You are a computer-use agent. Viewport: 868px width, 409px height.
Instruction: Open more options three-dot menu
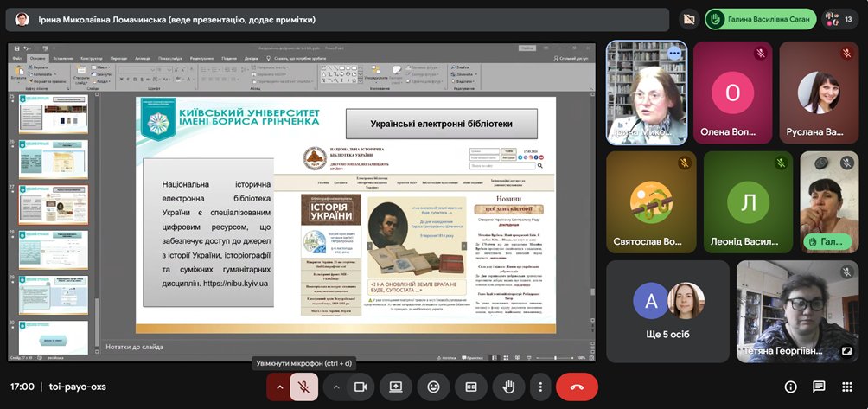[x=539, y=387]
